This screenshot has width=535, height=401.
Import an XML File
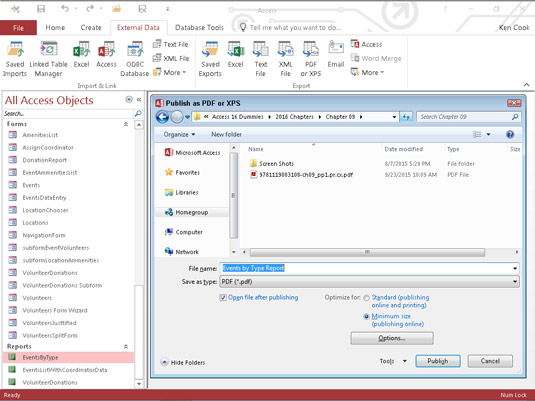tap(171, 58)
